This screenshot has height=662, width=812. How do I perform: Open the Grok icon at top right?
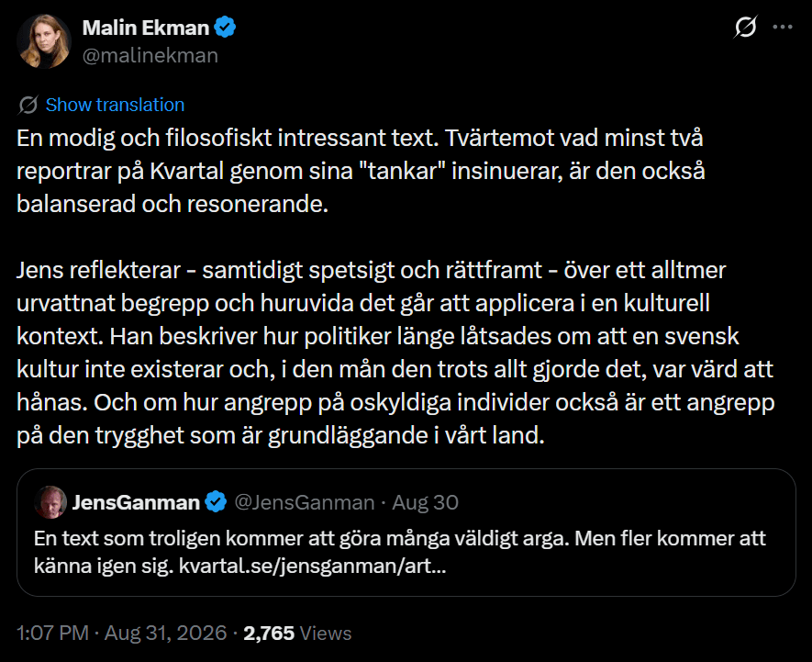(x=745, y=27)
